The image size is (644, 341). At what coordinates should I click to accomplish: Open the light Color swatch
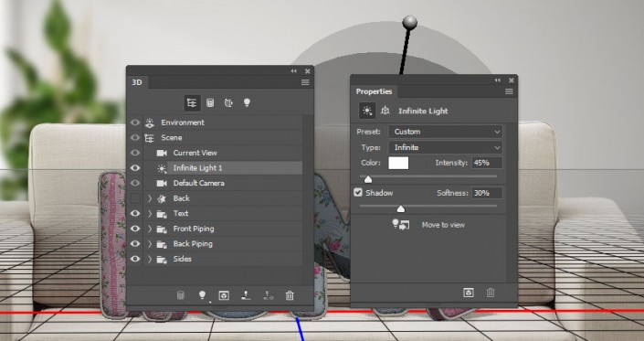click(x=398, y=163)
